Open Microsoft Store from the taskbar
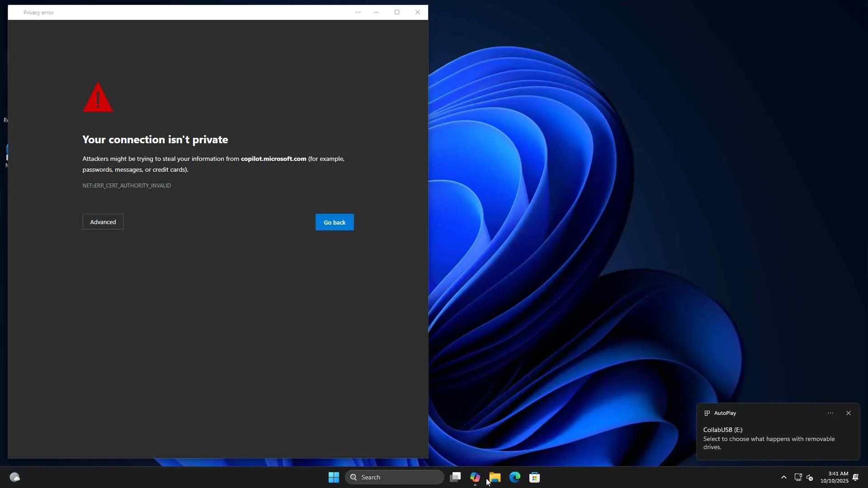868x488 pixels. (535, 477)
